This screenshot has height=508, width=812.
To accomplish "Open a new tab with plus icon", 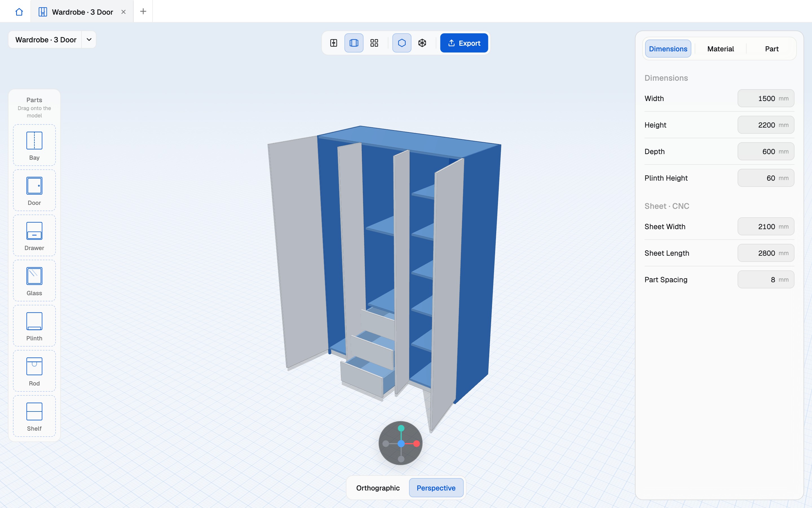I will pyautogui.click(x=143, y=11).
